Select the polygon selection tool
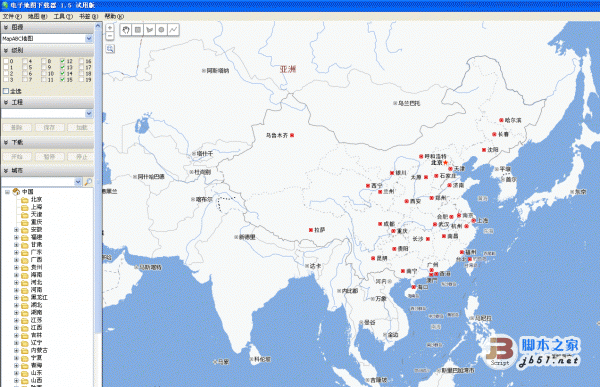 pos(150,30)
